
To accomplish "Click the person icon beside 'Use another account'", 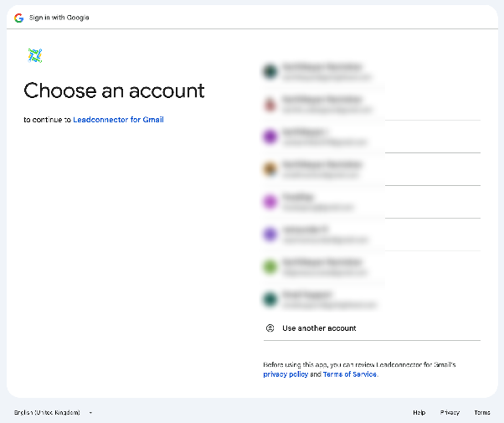I will coord(270,328).
